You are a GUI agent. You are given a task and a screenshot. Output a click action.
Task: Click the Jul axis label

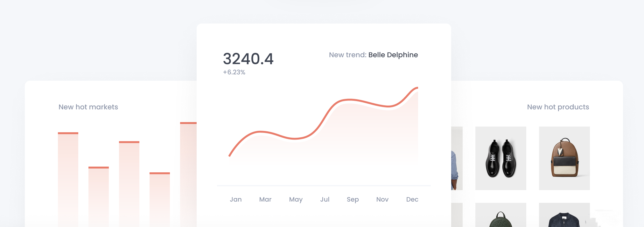[x=325, y=199]
